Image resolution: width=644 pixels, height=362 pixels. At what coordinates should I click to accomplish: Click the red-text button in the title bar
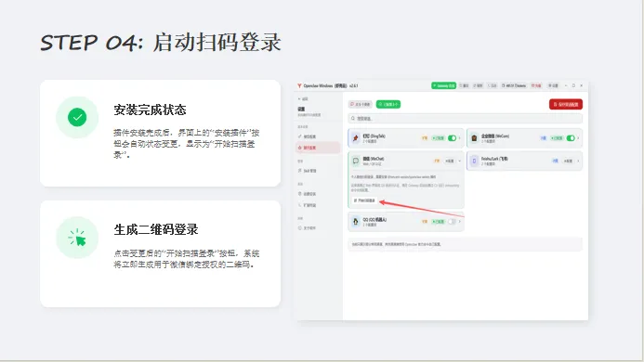tap(536, 85)
